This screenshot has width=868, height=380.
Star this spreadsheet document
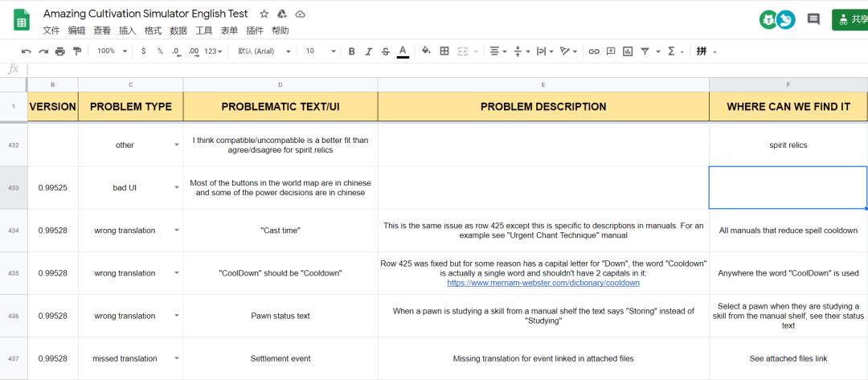coord(264,14)
